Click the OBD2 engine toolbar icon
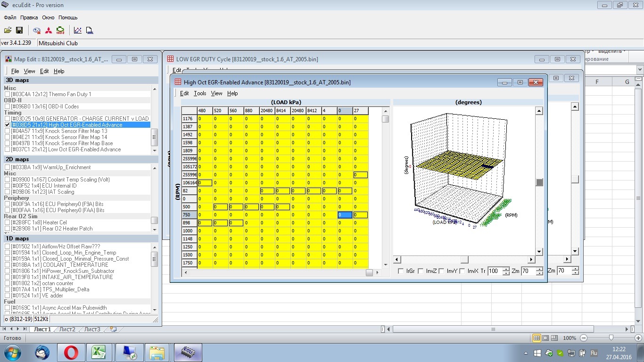Screen dimensions: 644x362 (x=60, y=31)
